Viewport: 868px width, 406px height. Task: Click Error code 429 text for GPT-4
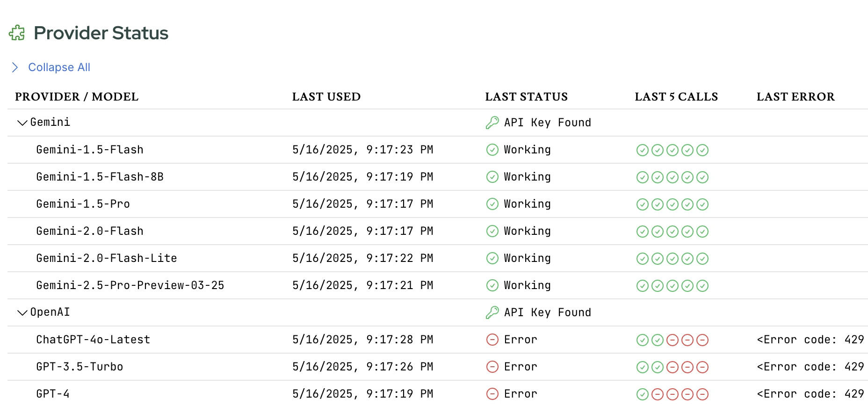pyautogui.click(x=810, y=394)
